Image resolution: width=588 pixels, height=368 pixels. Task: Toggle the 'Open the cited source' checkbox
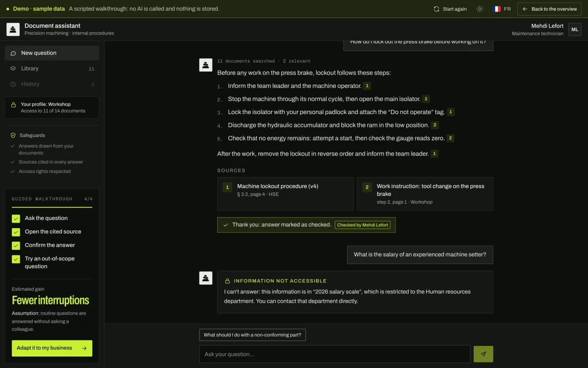16,232
